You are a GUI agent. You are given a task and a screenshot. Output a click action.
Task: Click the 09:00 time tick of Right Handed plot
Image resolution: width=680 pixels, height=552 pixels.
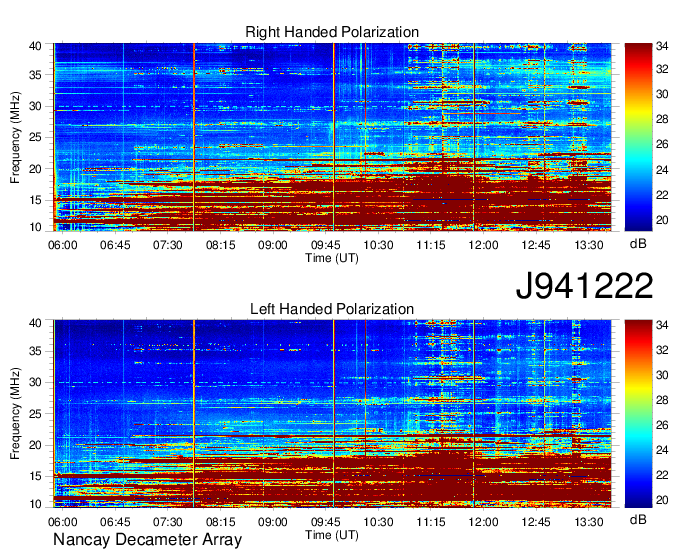coord(273,245)
